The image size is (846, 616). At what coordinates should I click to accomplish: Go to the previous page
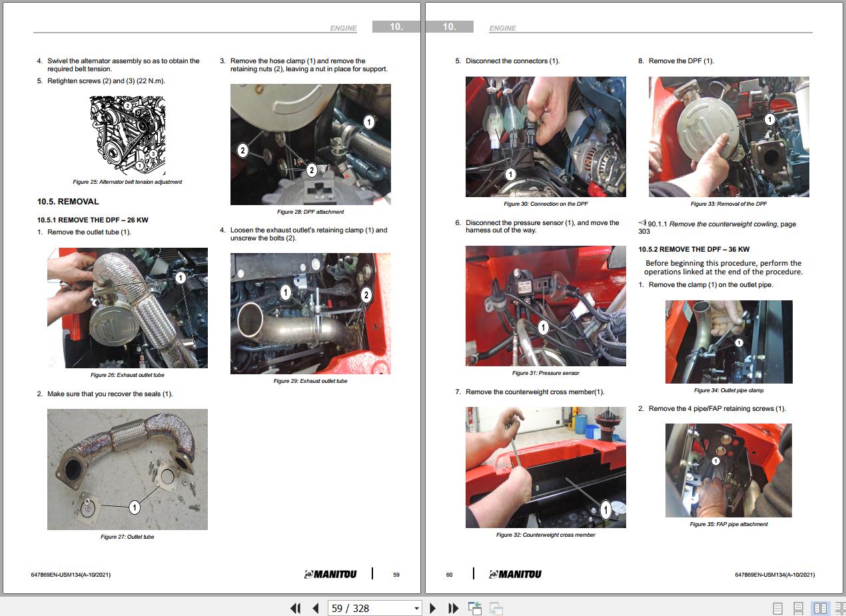tap(316, 608)
